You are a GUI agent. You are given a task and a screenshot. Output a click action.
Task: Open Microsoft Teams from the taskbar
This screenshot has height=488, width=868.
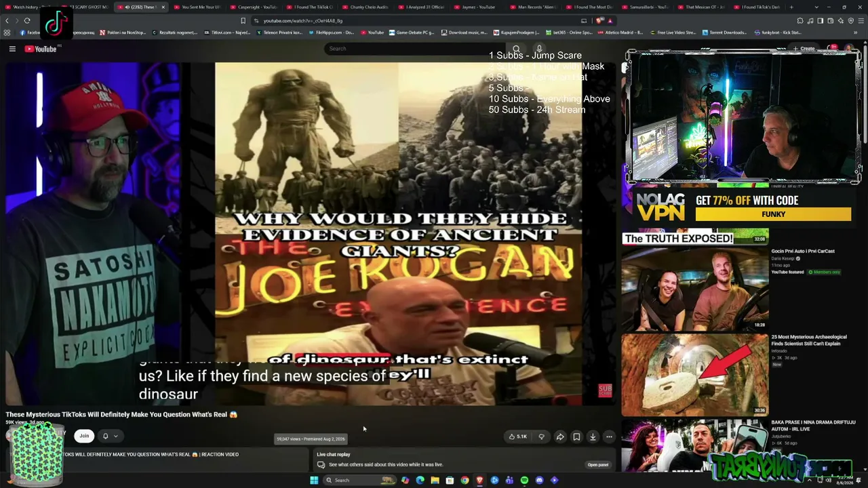click(x=509, y=481)
